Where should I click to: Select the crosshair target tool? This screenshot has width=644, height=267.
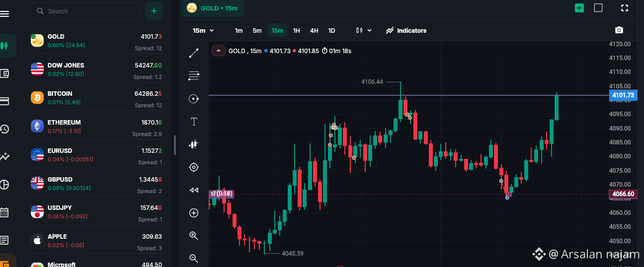(x=194, y=167)
